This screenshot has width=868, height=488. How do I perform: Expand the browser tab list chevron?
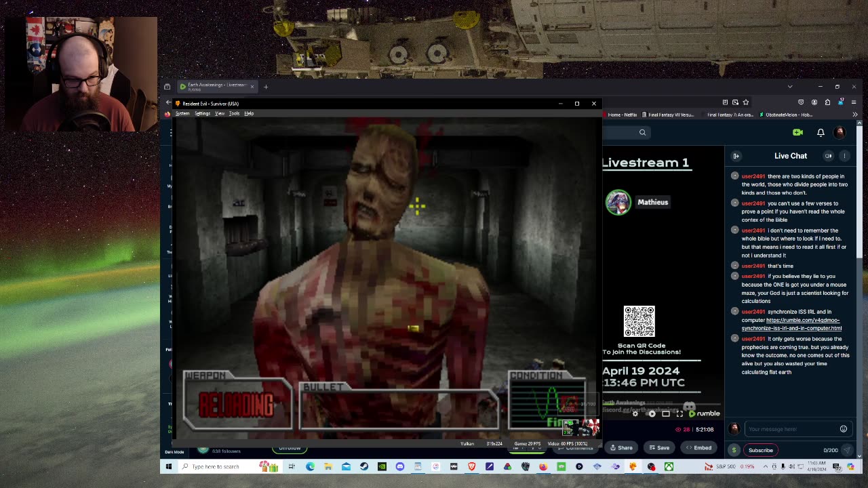tap(789, 86)
